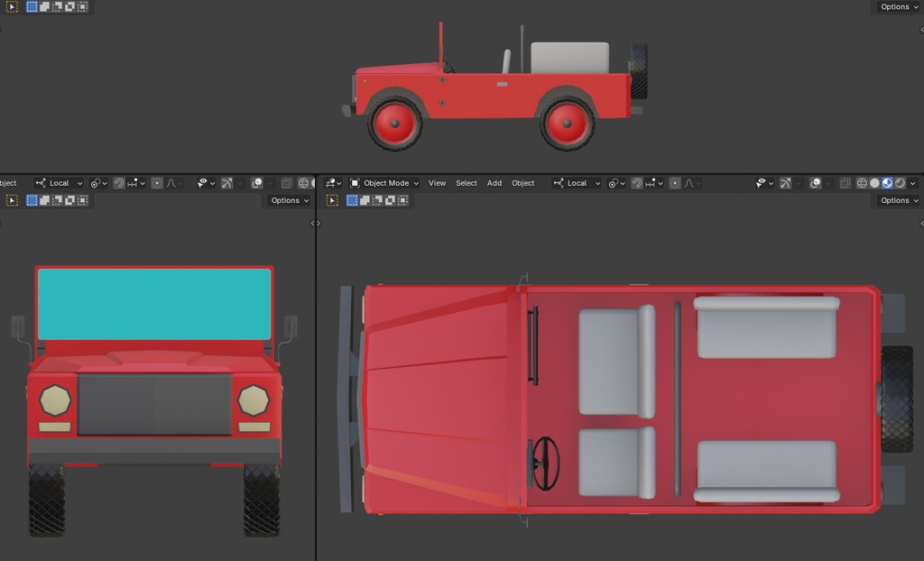Screen dimensions: 924x561
Task: Open the Local orientation dropdown in the top-view viewport
Action: 577,183
